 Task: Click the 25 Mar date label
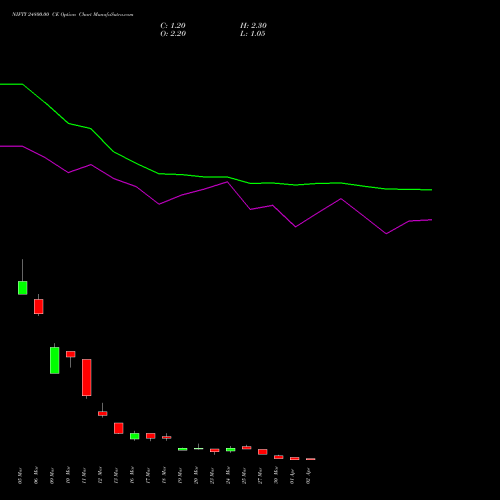[x=245, y=476]
